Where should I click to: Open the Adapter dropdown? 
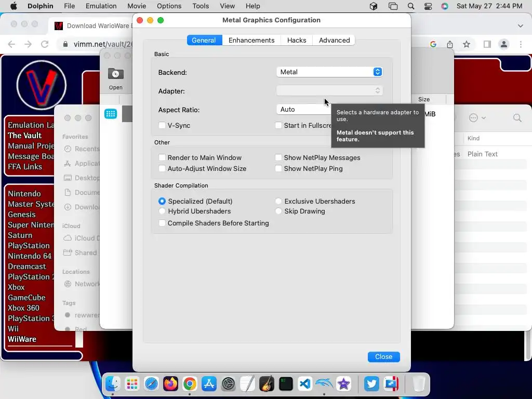pos(329,90)
